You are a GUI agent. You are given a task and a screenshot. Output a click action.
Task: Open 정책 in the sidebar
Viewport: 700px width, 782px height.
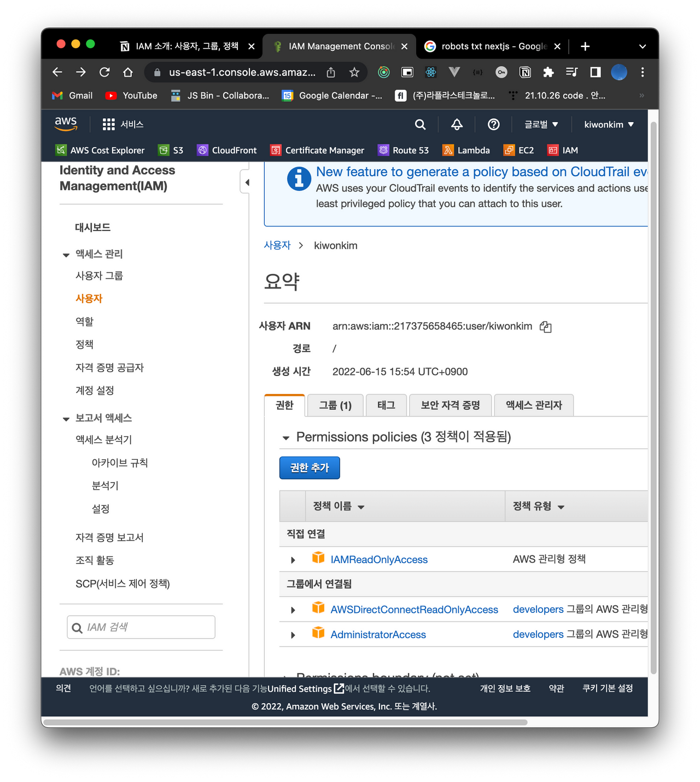click(84, 344)
